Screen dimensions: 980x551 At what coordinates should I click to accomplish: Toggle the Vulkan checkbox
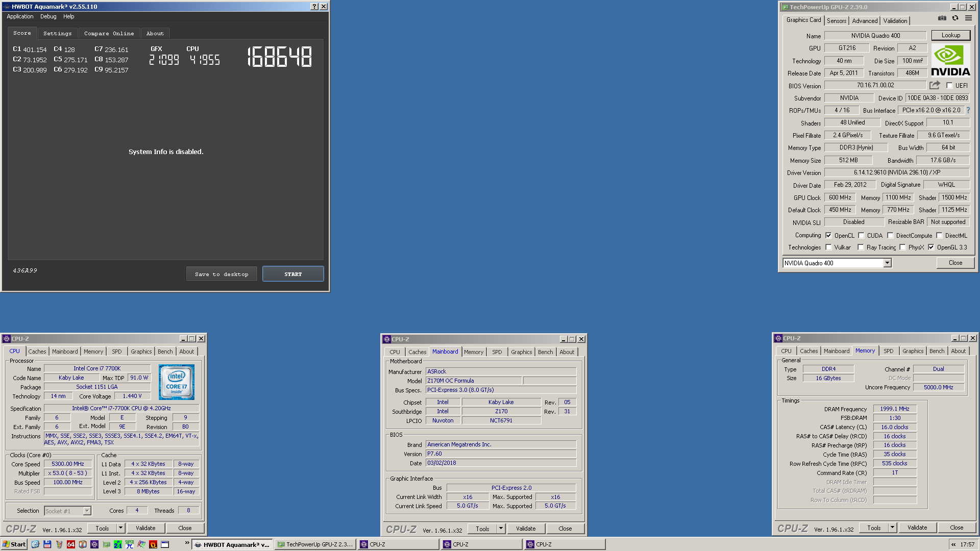[828, 247]
